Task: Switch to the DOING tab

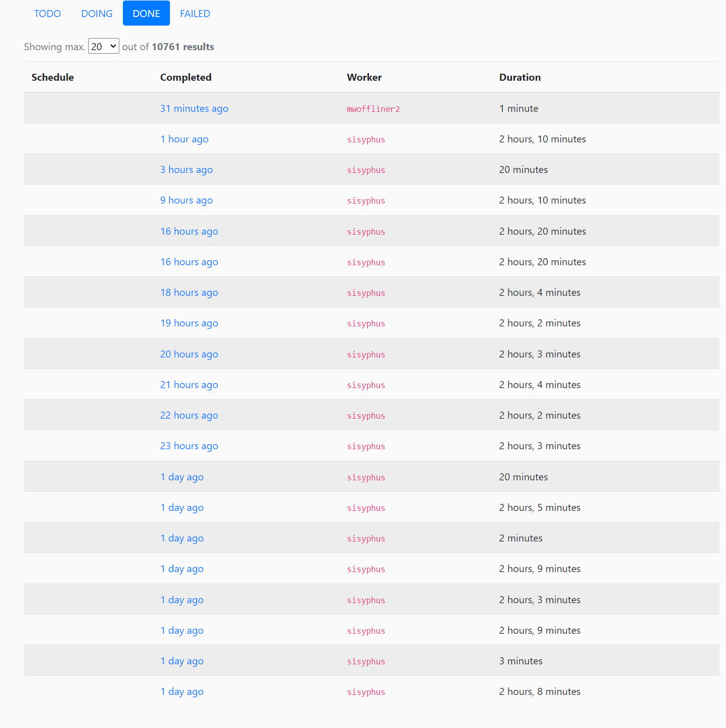Action: pos(96,14)
